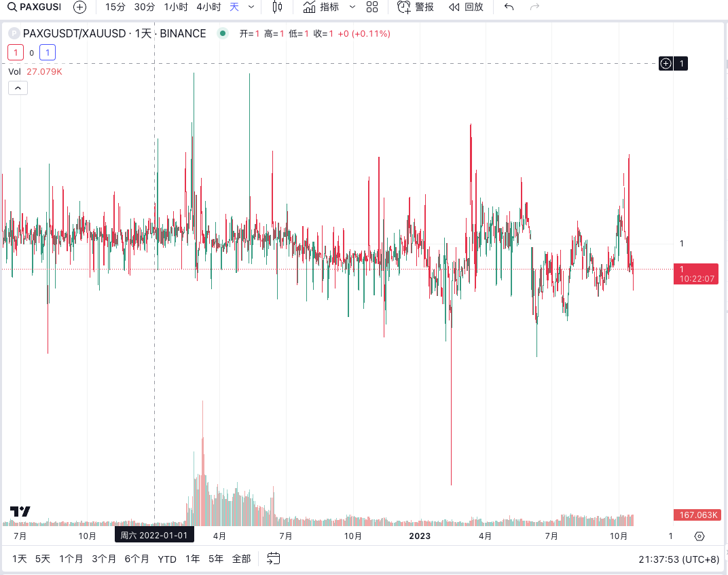728x575 pixels.
Task: Set range to YTD
Action: (167, 559)
